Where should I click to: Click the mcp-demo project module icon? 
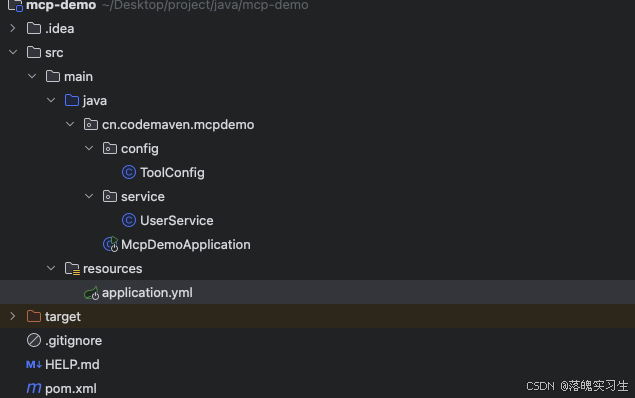click(x=15, y=5)
